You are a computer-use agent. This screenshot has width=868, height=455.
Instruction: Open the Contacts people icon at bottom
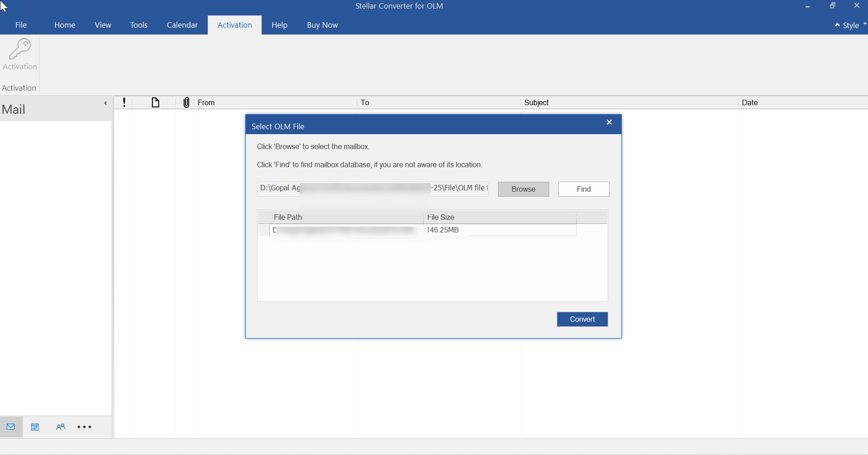click(x=61, y=427)
